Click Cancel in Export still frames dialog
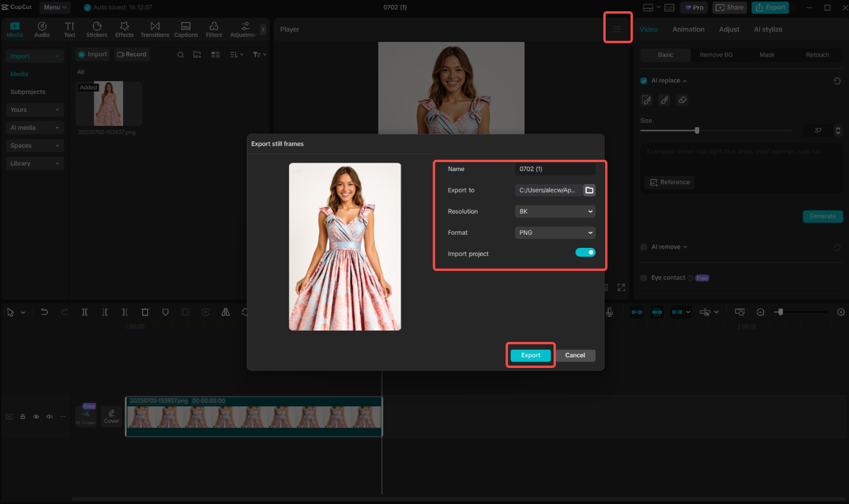 coord(575,356)
